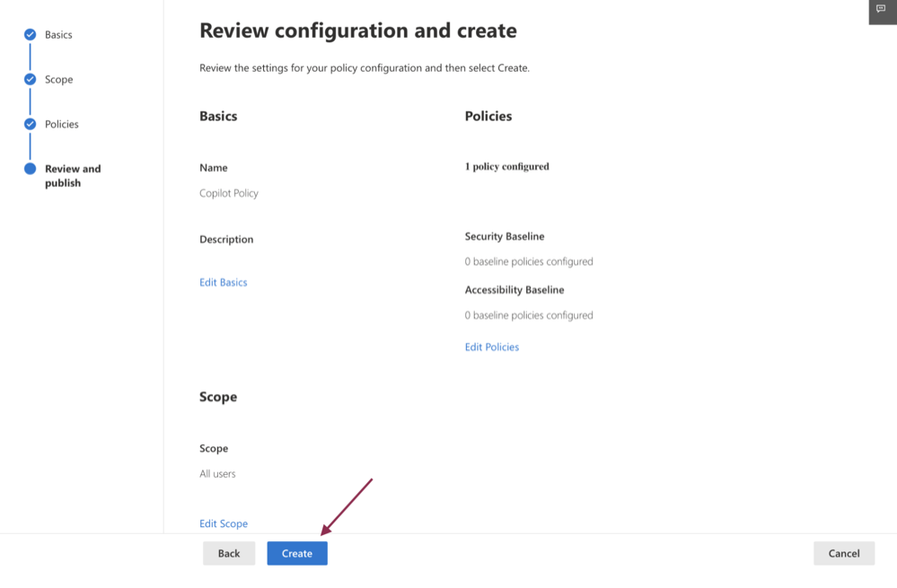Click the baseline count under Security Baseline
Image resolution: width=897 pixels, height=588 pixels.
[529, 261]
